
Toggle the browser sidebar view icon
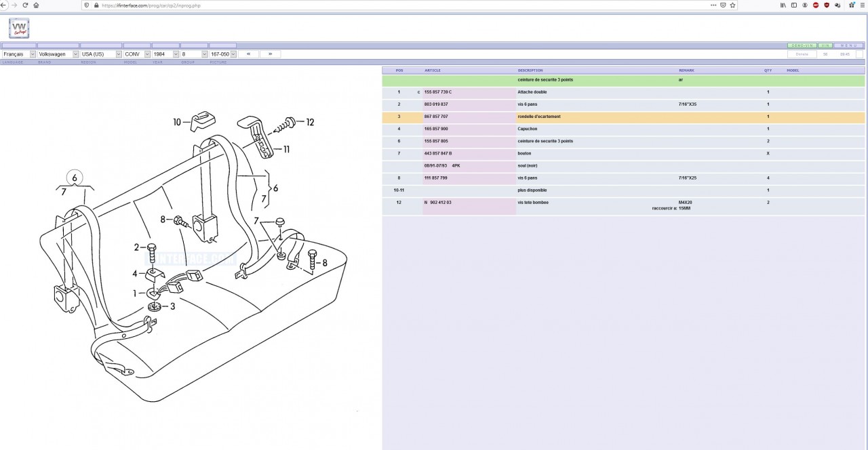(x=794, y=5)
